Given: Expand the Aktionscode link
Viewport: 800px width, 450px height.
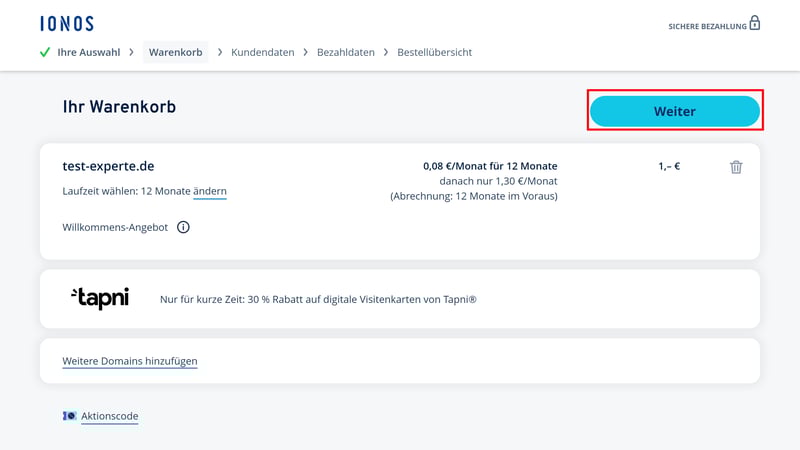Looking at the screenshot, I should point(110,416).
